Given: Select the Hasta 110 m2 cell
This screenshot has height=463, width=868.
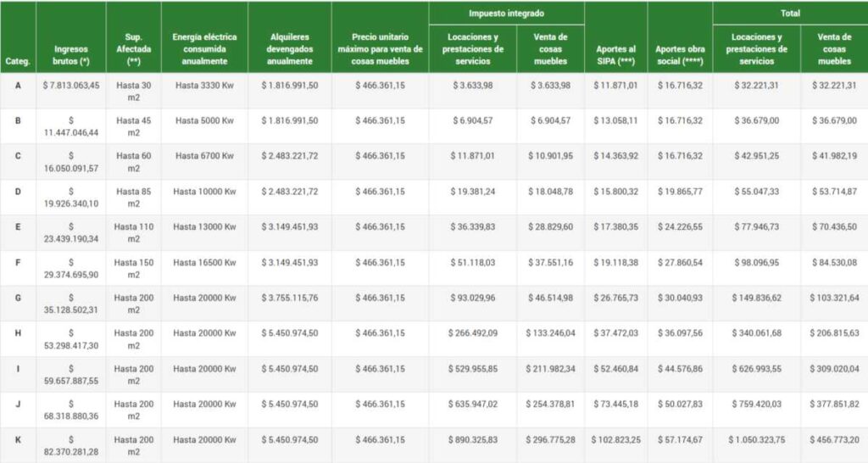Looking at the screenshot, I should pos(133,232).
